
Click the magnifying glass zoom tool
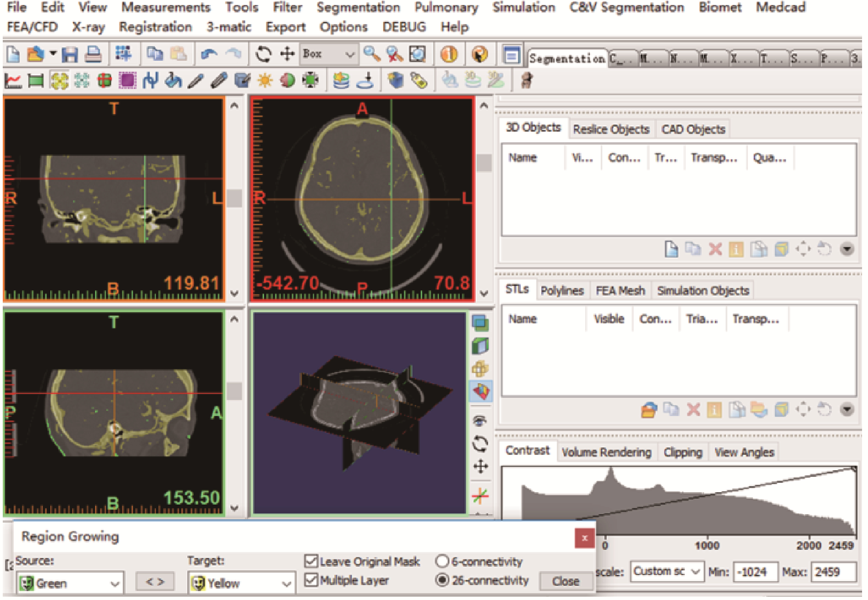coord(372,55)
